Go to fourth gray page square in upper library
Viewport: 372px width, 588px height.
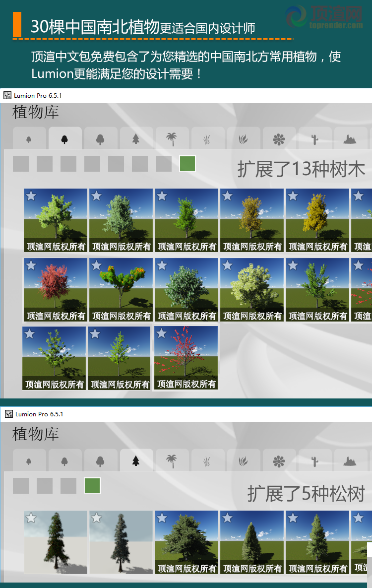[92, 164]
